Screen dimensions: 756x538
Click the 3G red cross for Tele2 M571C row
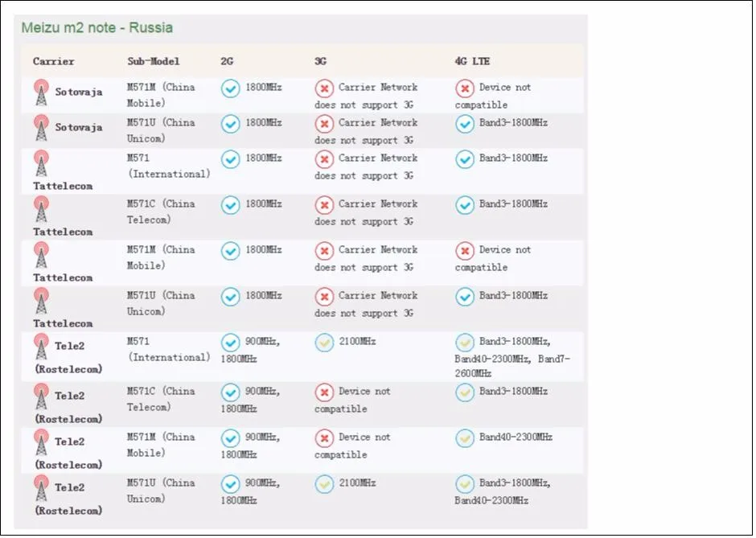coord(324,392)
